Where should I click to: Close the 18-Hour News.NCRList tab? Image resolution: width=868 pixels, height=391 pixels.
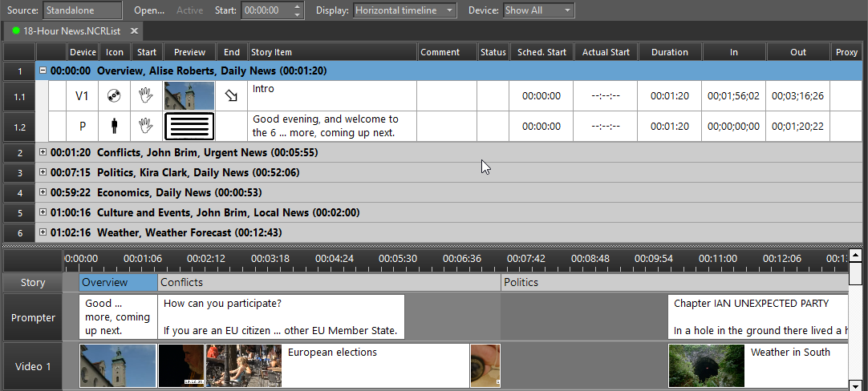click(x=134, y=30)
